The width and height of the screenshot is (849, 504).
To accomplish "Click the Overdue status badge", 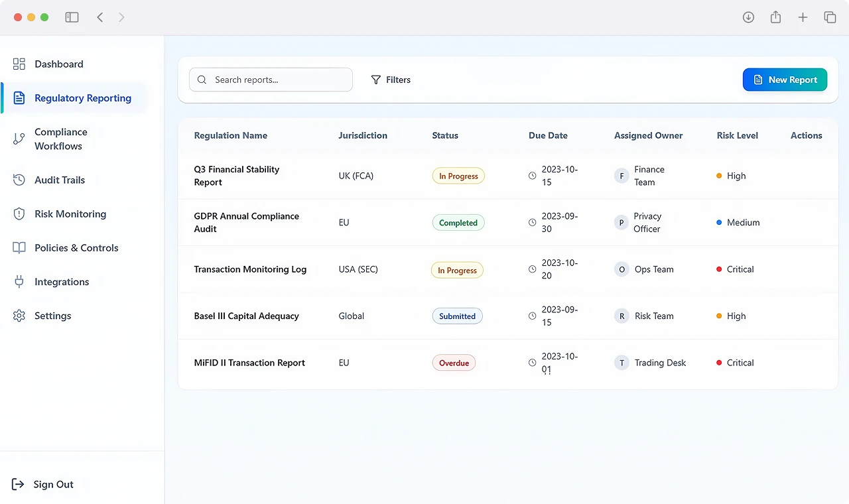I will coord(454,363).
